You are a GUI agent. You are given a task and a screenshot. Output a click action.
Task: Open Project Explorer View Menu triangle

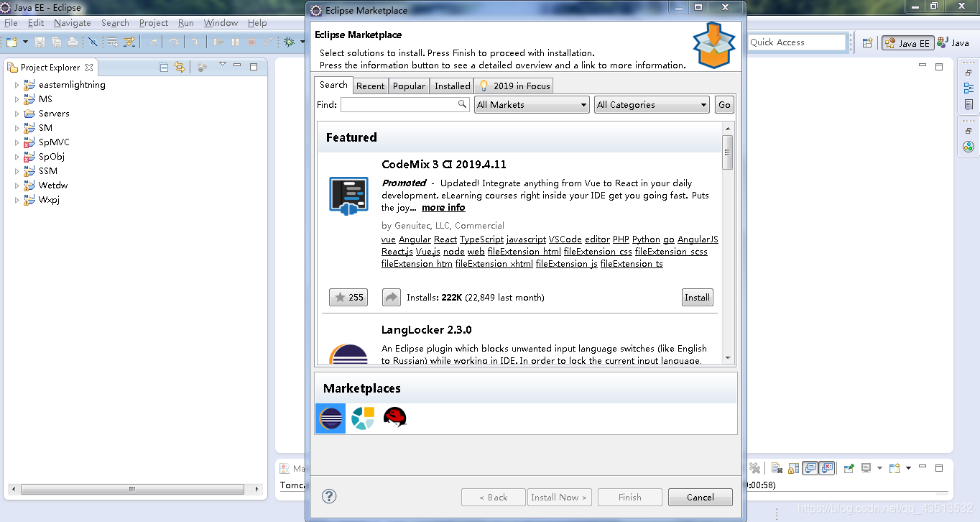[x=223, y=65]
